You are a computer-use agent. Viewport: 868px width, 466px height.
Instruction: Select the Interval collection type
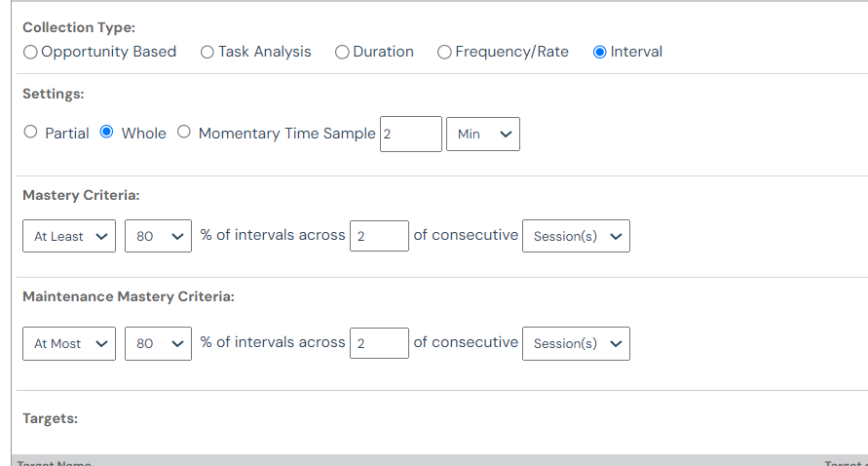[599, 52]
